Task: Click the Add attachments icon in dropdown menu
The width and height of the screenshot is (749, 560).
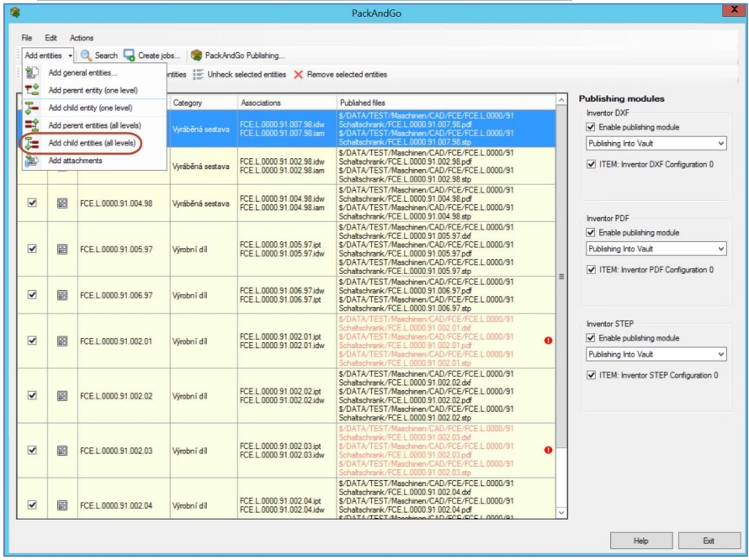Action: (32, 161)
